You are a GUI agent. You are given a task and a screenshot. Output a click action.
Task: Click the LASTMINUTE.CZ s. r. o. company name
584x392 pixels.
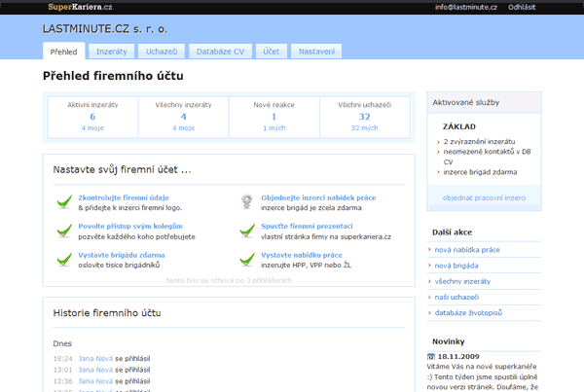(x=105, y=28)
